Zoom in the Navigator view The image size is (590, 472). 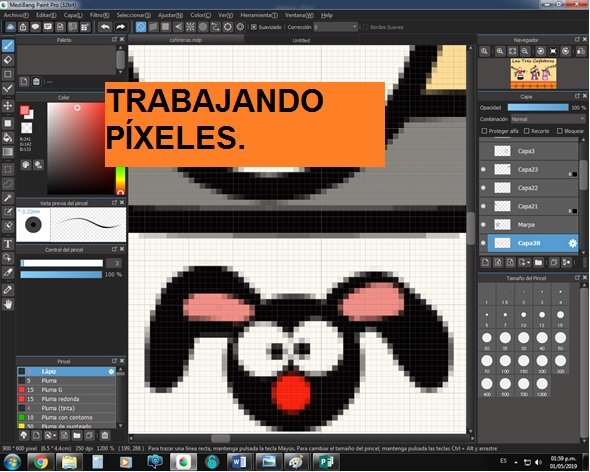(500, 51)
